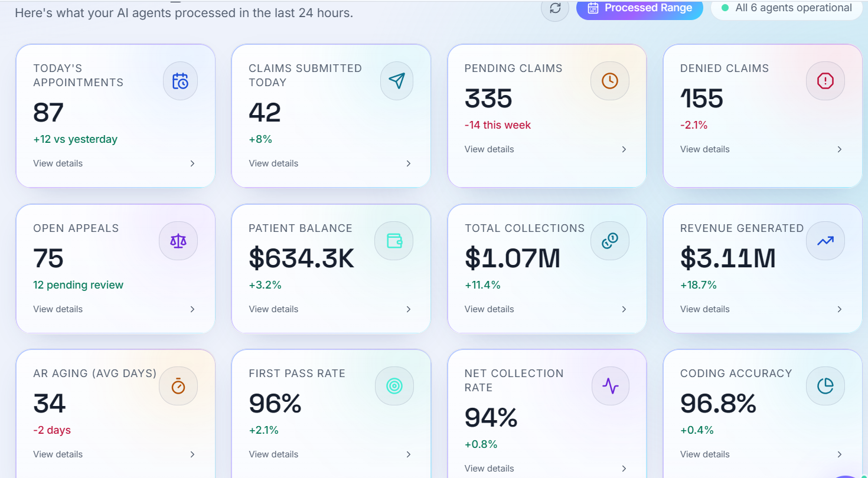Click the 96% first pass rate value

[275, 404]
